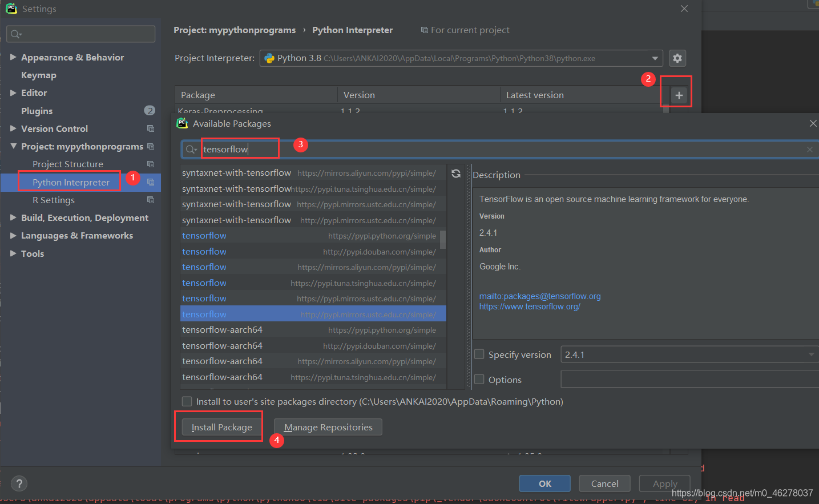Image resolution: width=819 pixels, height=504 pixels.
Task: Click the Apply button
Action: click(665, 483)
